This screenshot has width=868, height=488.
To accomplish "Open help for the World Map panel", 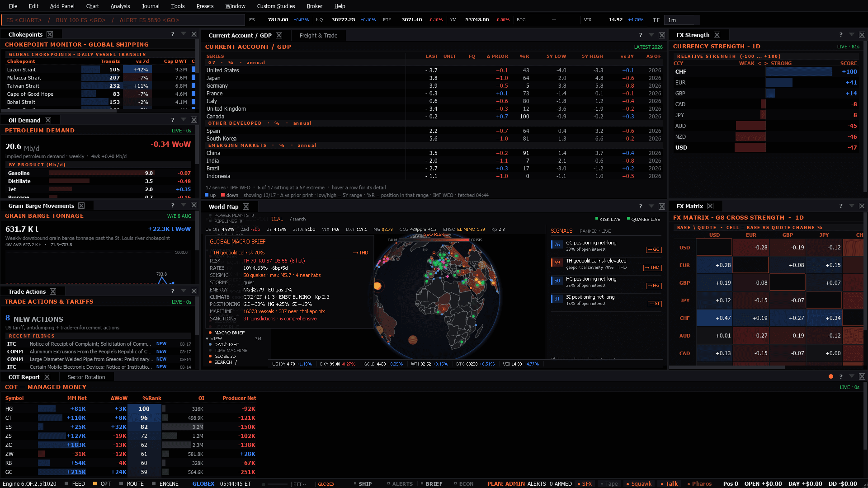I will point(641,206).
